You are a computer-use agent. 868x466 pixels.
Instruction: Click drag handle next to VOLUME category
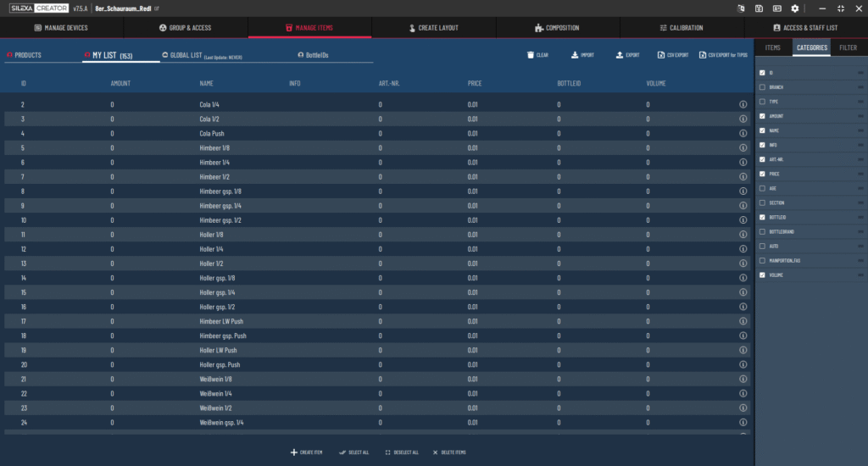[x=860, y=275]
